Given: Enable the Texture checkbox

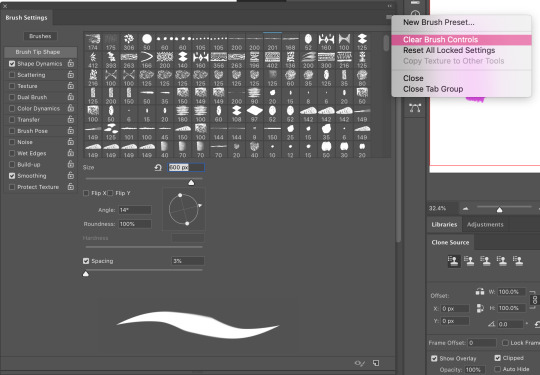Looking at the screenshot, I should pos(12,86).
